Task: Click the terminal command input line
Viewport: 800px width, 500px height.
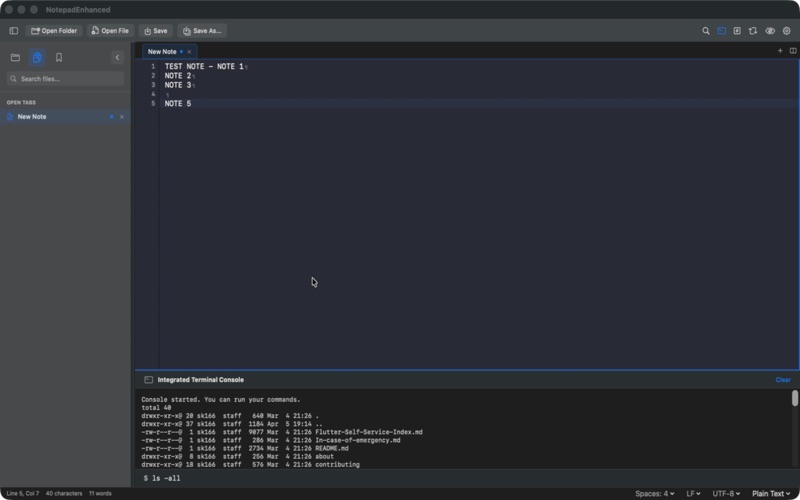Action: tap(467, 478)
